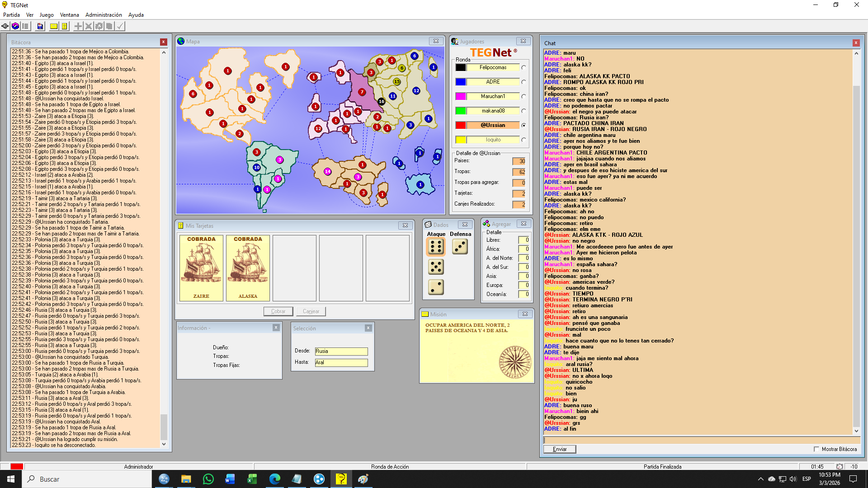
Task: Click the globe map toolbar icon
Action: tap(15, 26)
